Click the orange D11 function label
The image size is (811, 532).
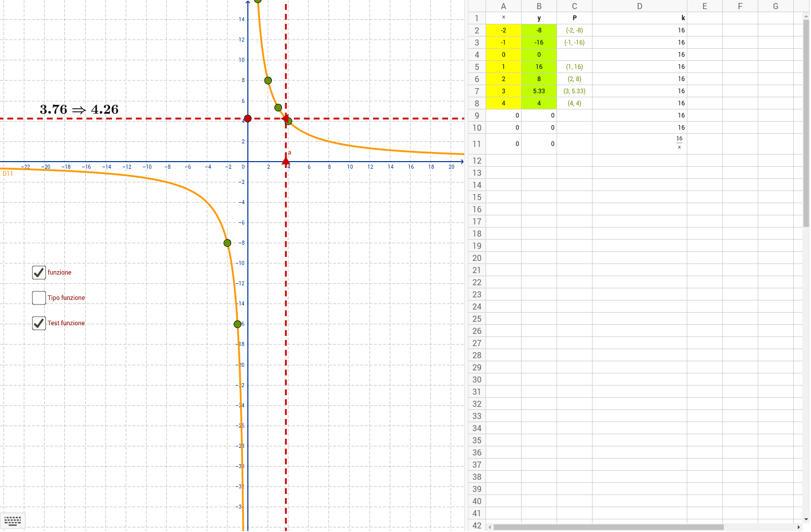8,174
